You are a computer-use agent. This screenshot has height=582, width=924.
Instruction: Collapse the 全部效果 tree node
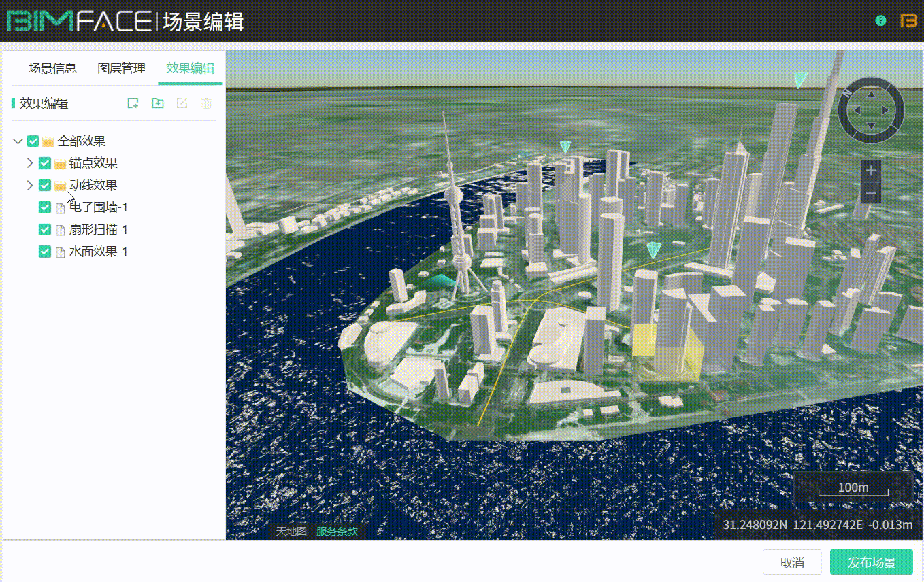[18, 141]
